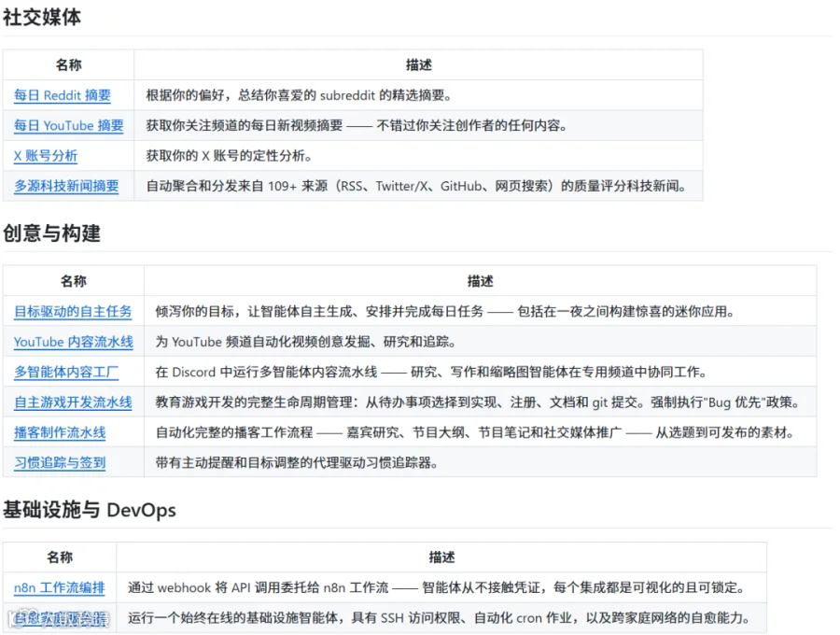Click the 描述 header in 社交媒体 table
Screen dimensions: 840x635
coord(418,64)
